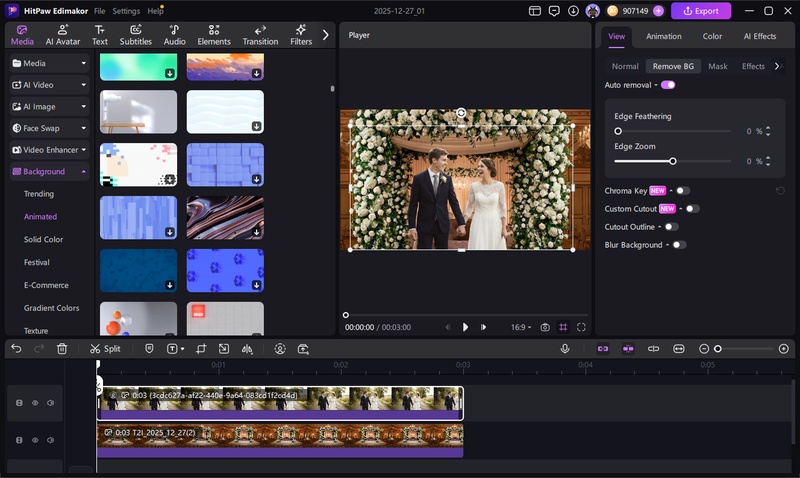The width and height of the screenshot is (800, 478).
Task: Switch to the Color tab
Action: [x=712, y=36]
